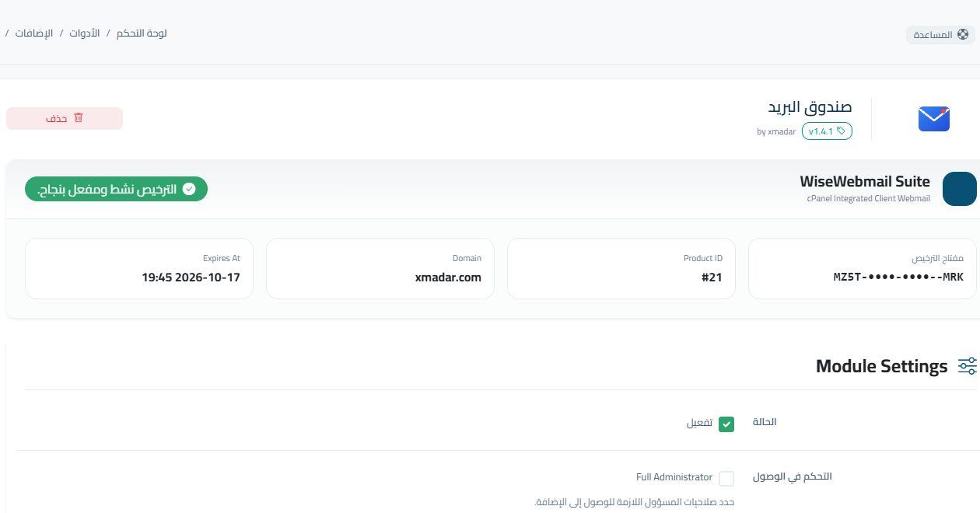
Task: Click the WiseWebmail Suite dark logo icon
Action: 959,189
